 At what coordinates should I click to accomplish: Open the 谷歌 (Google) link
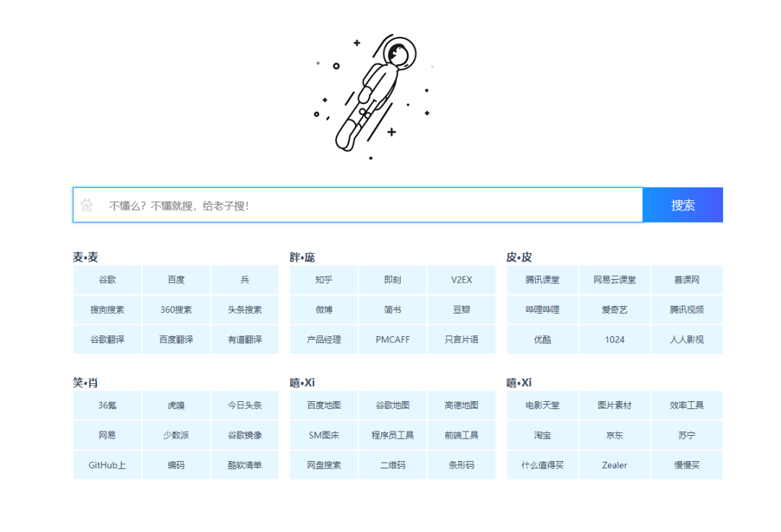tap(106, 280)
